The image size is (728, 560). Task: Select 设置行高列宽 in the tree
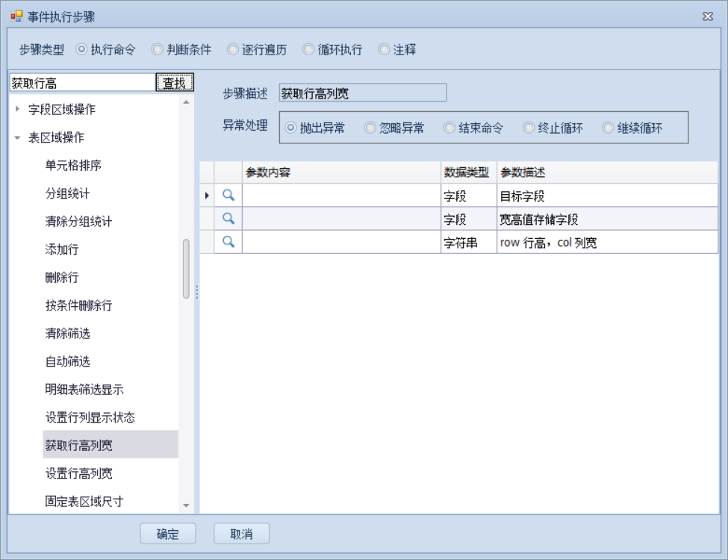tap(79, 473)
